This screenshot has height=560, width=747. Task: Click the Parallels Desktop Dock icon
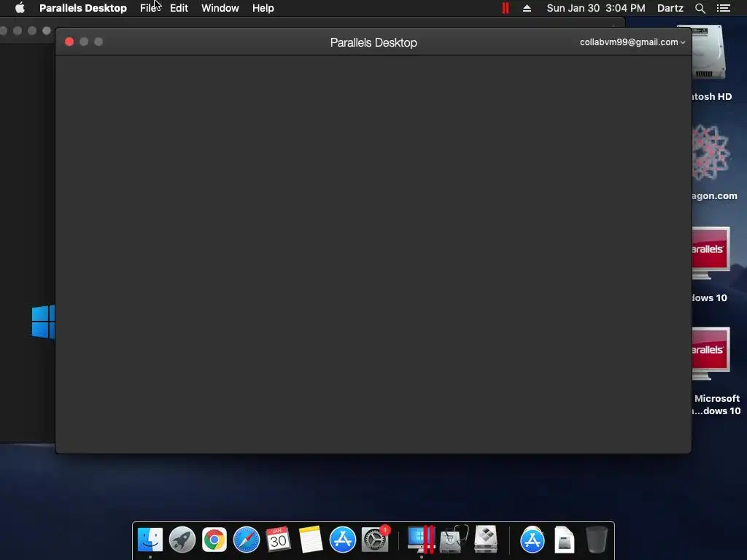point(422,540)
